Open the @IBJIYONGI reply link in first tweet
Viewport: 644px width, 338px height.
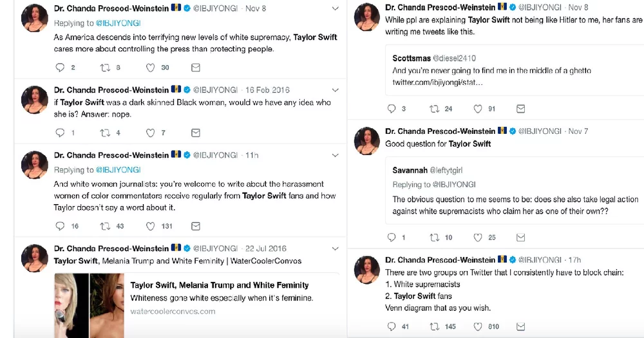[x=118, y=23]
